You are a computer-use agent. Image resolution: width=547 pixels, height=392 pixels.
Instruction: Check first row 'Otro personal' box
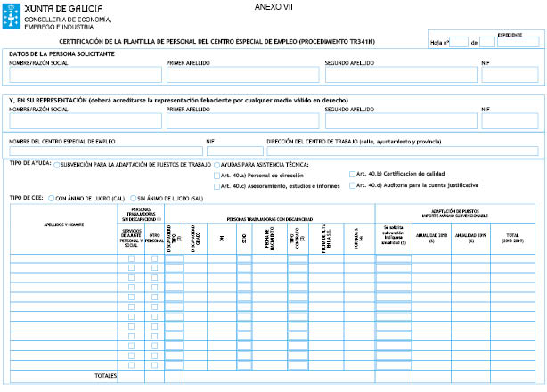coord(154,258)
